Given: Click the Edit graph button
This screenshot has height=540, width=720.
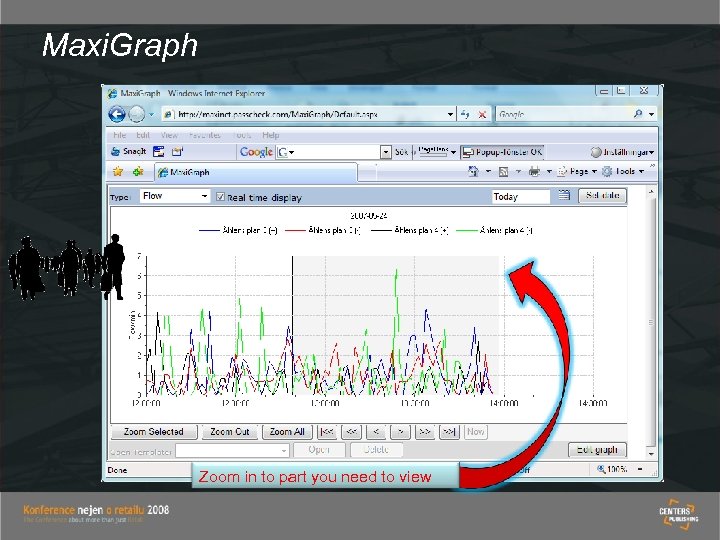Looking at the screenshot, I should point(597,450).
